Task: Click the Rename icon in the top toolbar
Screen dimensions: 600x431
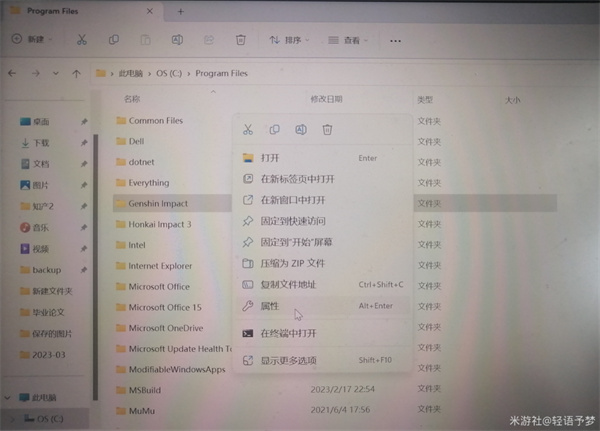Action: tap(177, 39)
